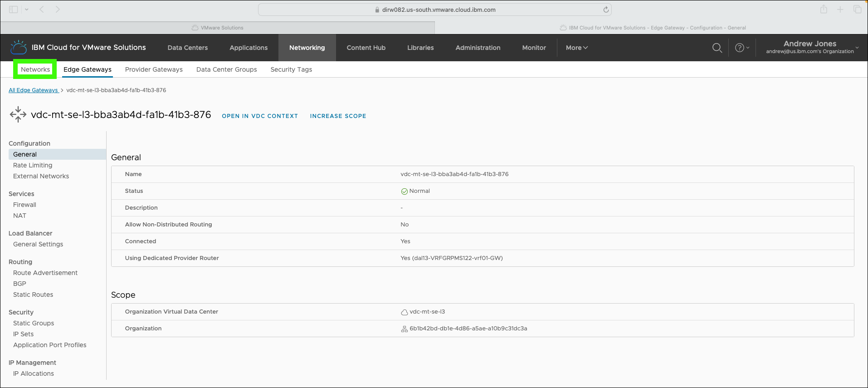Open IP Sets
Viewport: 868px width, 388px height.
(23, 334)
